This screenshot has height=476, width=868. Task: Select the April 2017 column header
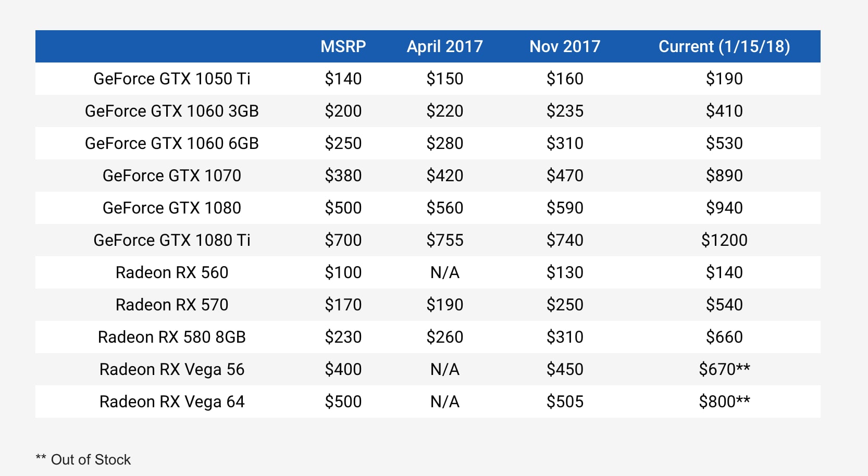[444, 46]
